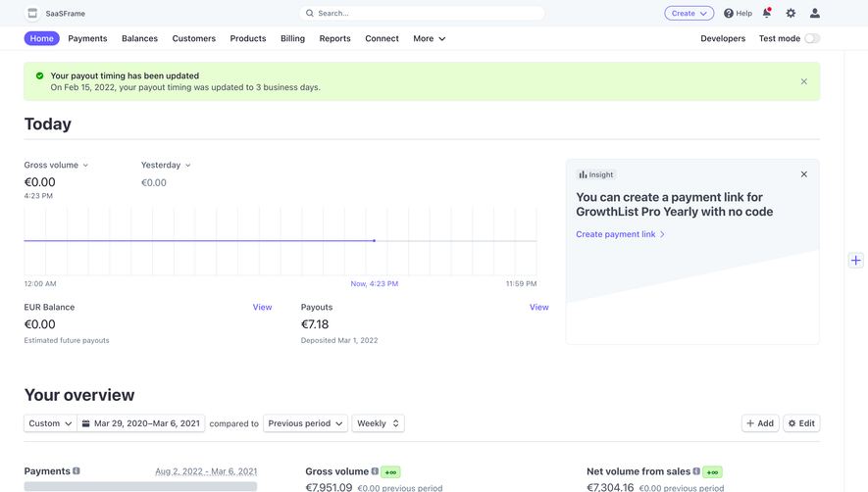The image size is (868, 492).
Task: Click Estimated future payouts text
Action: click(67, 340)
